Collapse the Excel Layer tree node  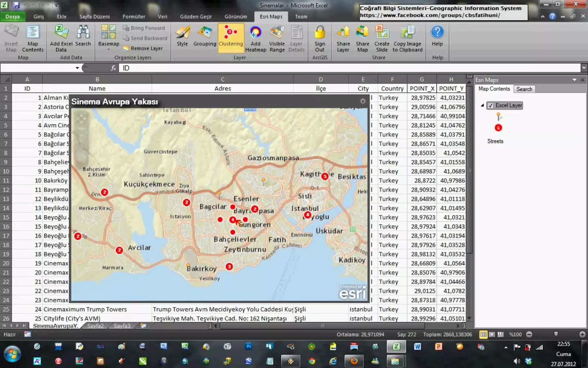[x=482, y=106]
